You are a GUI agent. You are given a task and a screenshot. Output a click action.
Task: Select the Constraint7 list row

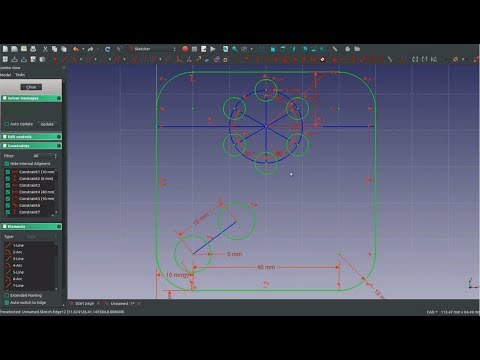(x=30, y=212)
